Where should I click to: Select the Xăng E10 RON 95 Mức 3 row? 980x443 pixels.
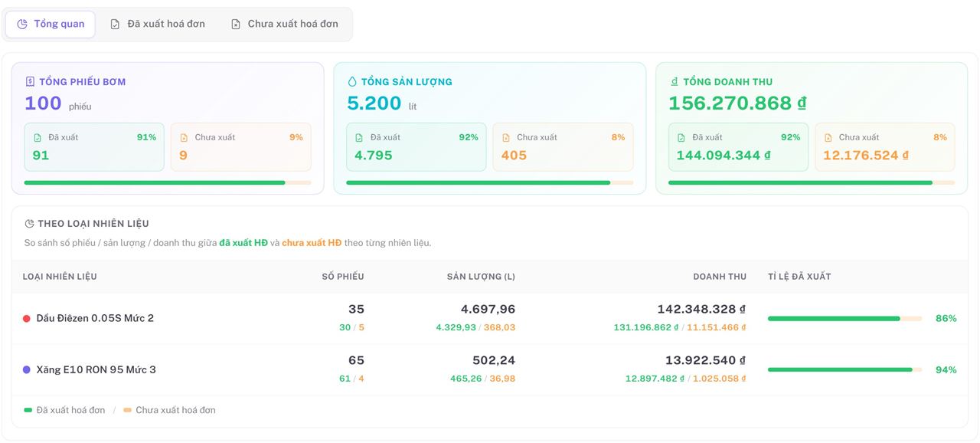point(490,369)
